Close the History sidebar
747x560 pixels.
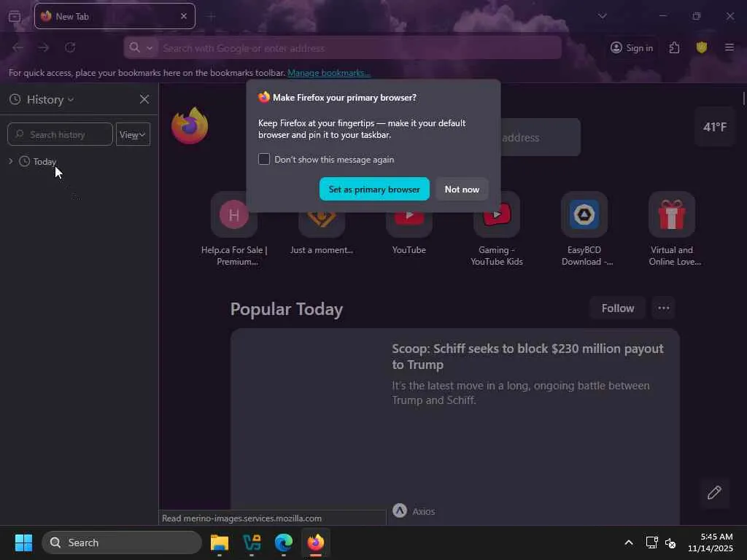(x=144, y=99)
